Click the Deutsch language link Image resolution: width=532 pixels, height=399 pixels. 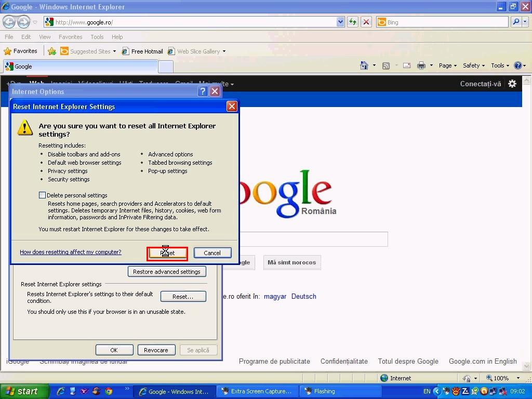[303, 296]
